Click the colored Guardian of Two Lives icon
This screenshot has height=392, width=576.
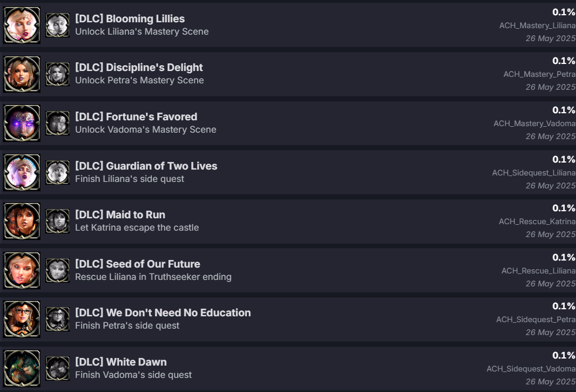[22, 173]
